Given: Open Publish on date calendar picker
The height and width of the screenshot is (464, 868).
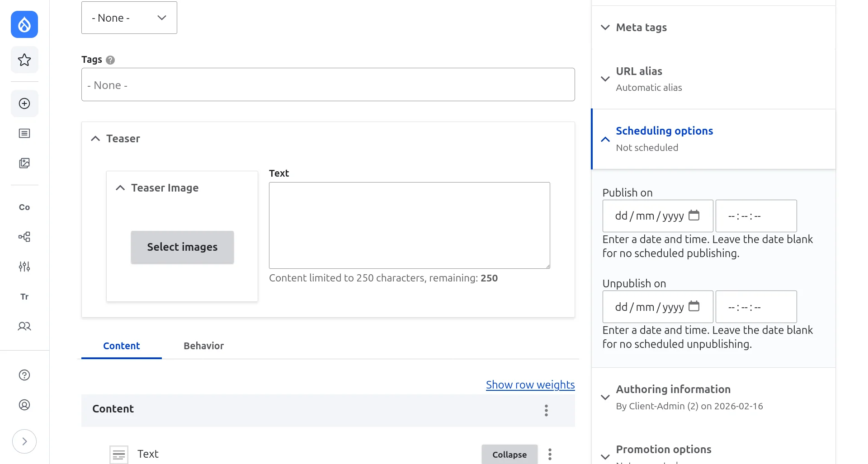Looking at the screenshot, I should pyautogui.click(x=694, y=216).
